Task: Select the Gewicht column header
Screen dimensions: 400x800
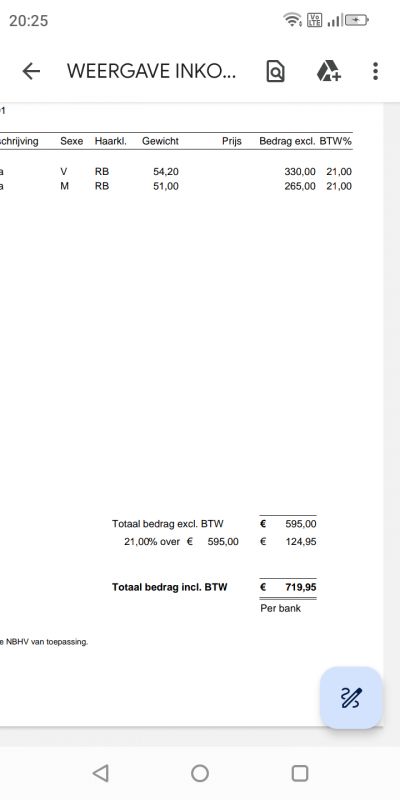Action: 160,141
